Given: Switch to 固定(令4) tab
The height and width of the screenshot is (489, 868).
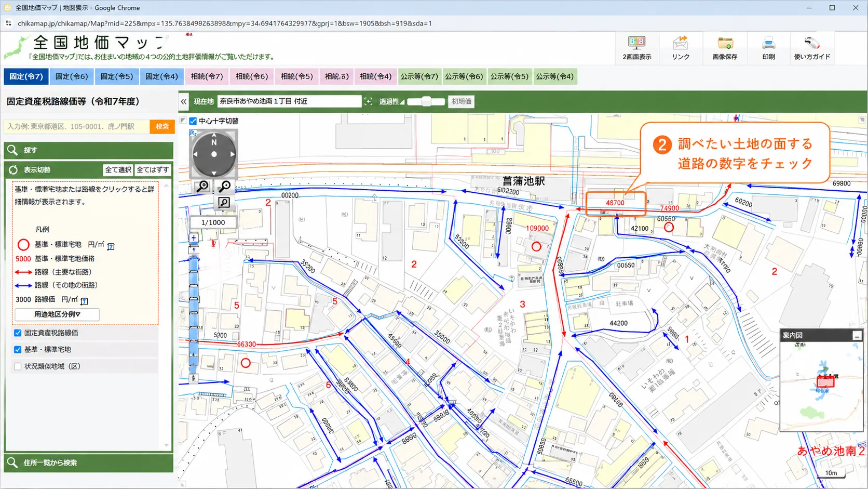Looking at the screenshot, I should pyautogui.click(x=161, y=76).
